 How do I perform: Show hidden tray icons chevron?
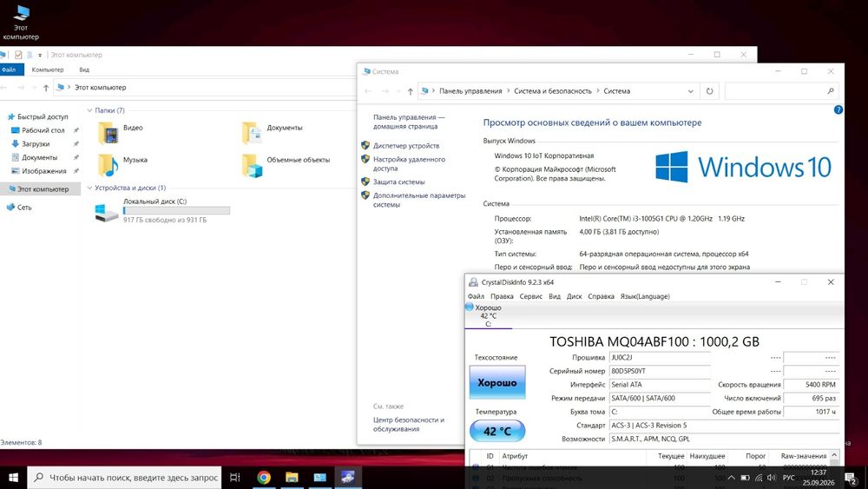[732, 478]
